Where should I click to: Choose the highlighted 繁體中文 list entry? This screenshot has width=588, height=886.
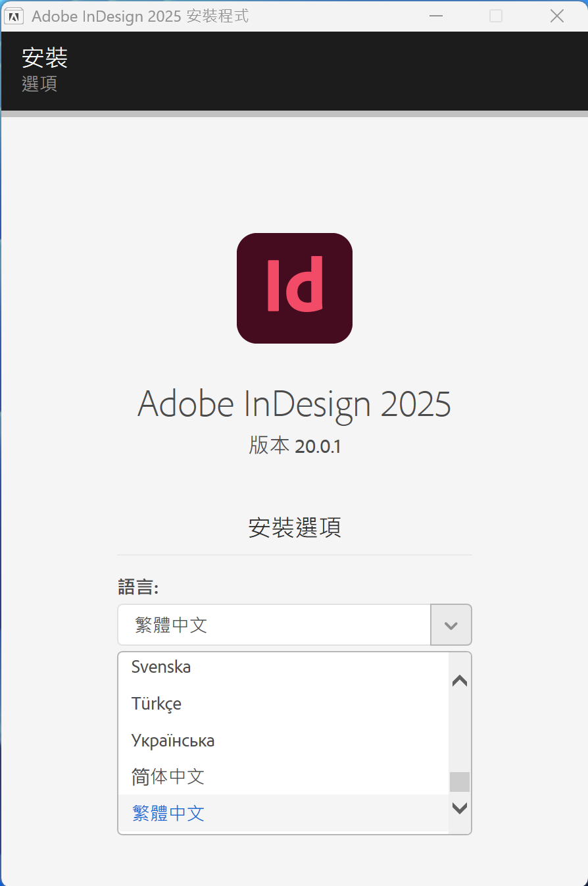[168, 814]
